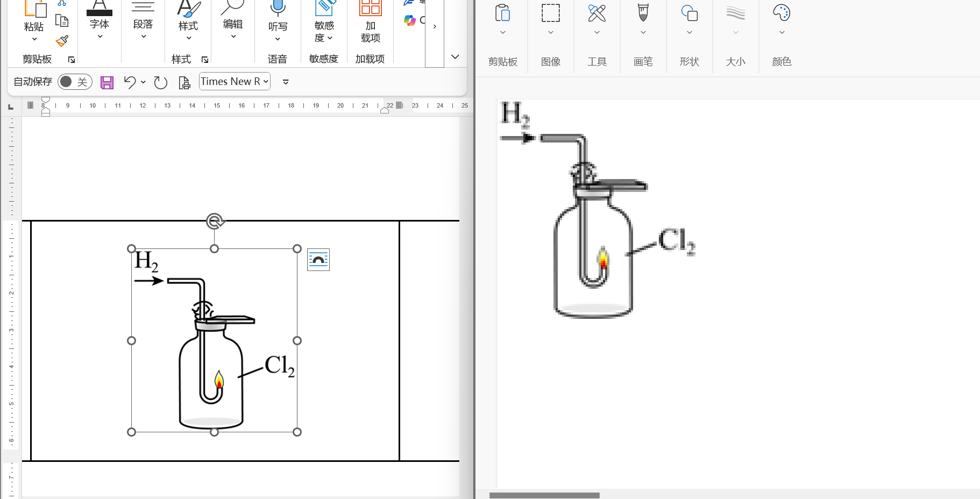
Task: Click the picture's right-middle sizing handle
Action: tap(297, 340)
